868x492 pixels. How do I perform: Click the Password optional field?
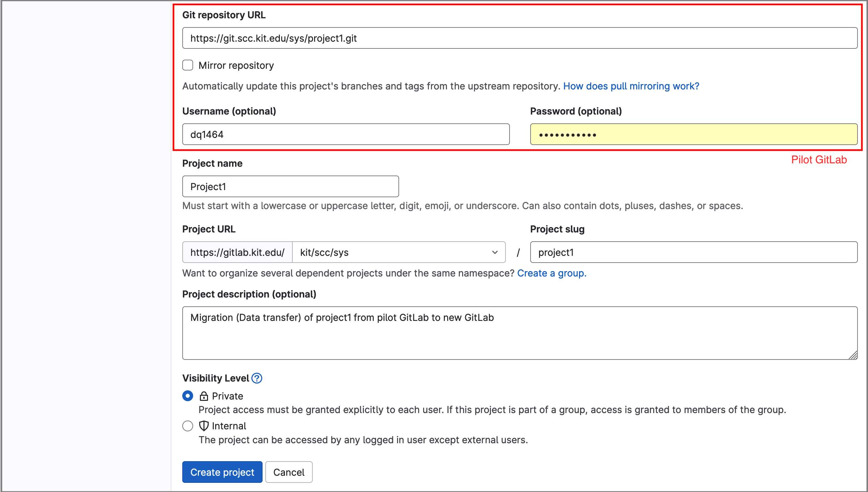coord(694,134)
